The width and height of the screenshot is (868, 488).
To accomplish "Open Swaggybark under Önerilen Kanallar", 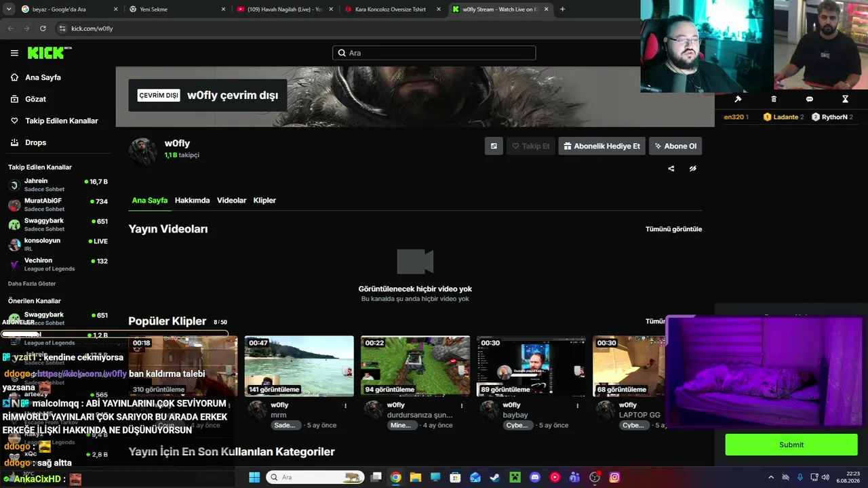I will pos(58,318).
